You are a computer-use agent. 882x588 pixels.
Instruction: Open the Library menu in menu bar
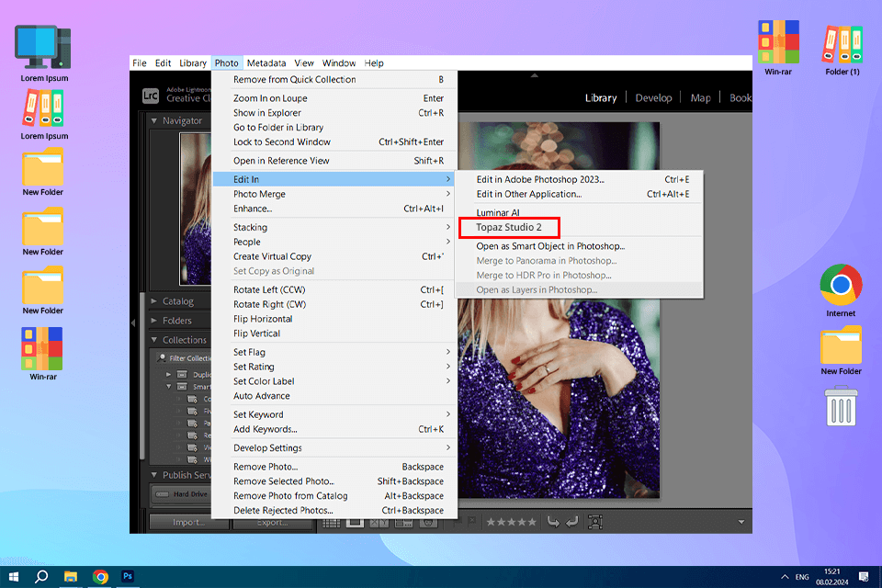click(x=193, y=63)
